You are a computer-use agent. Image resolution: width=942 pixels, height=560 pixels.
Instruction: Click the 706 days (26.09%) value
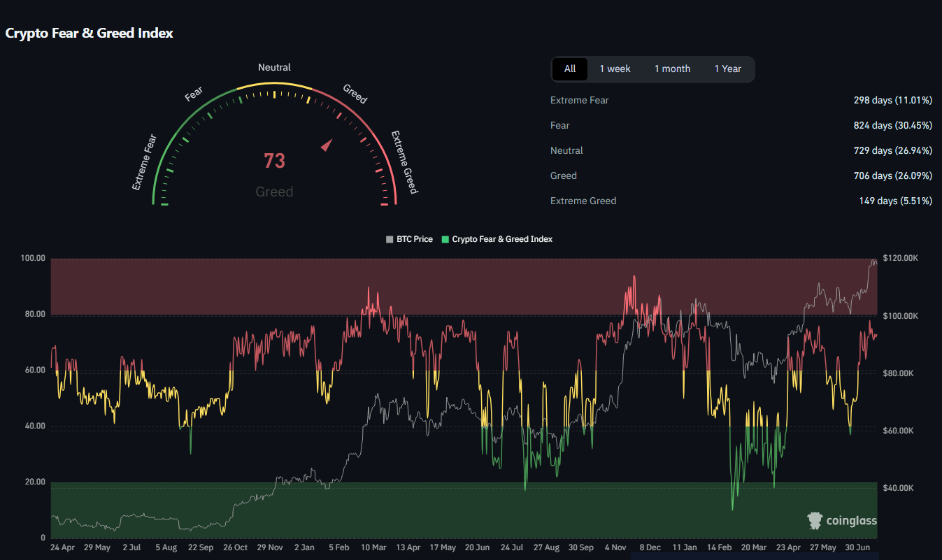[x=893, y=175]
